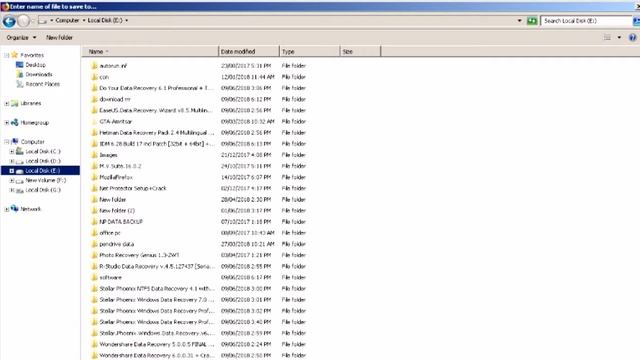Open the Help question mark icon
The image size is (640, 360).
point(632,38)
